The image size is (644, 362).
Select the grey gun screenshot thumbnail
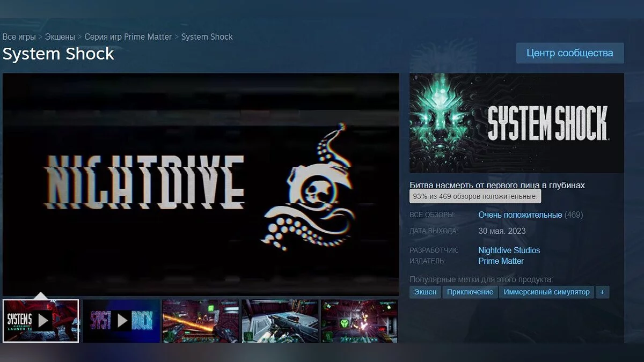280,321
